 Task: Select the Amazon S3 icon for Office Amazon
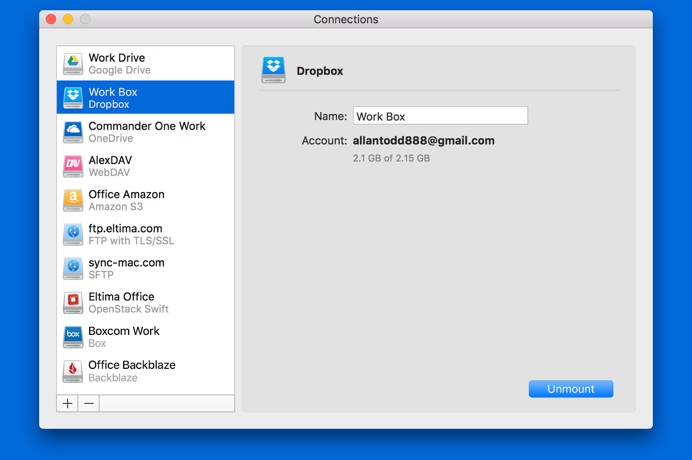tap(73, 200)
